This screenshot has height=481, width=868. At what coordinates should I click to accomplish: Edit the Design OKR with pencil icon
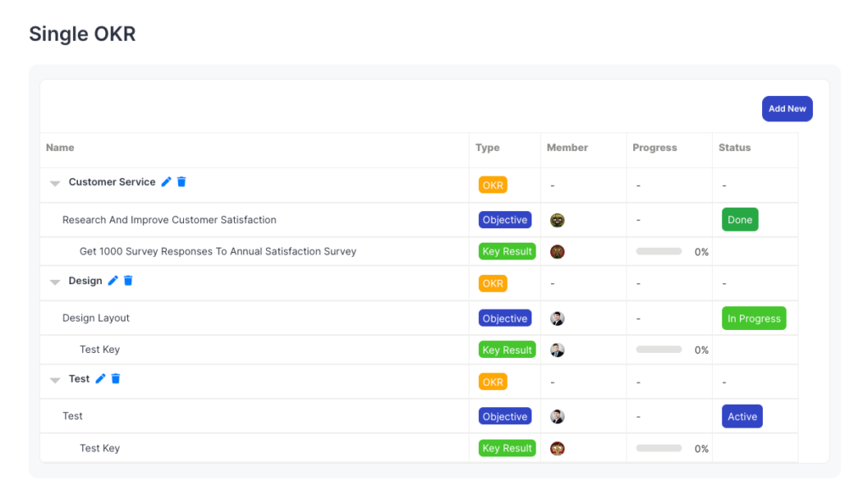[x=113, y=281]
